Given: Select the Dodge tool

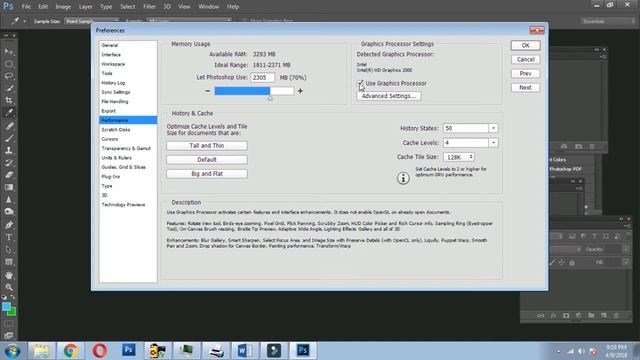Looking at the screenshot, I should pyautogui.click(x=9, y=212).
